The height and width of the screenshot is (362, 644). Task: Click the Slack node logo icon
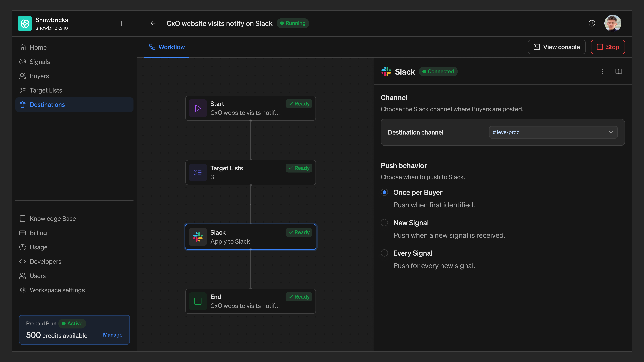198,237
